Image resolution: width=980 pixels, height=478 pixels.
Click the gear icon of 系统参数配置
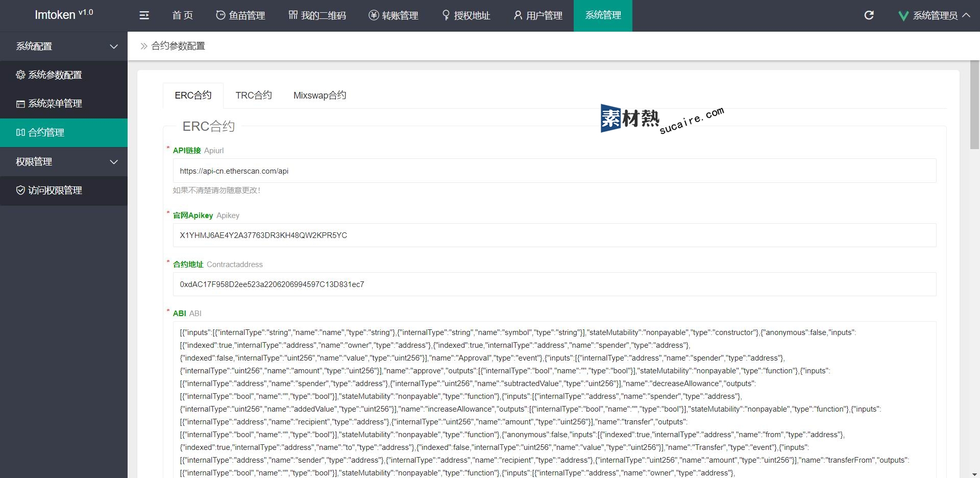pyautogui.click(x=20, y=75)
